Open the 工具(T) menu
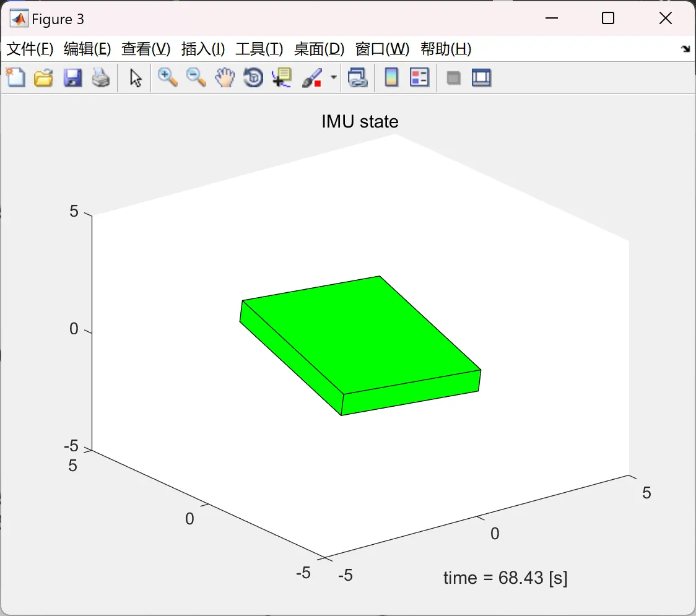 pyautogui.click(x=259, y=49)
